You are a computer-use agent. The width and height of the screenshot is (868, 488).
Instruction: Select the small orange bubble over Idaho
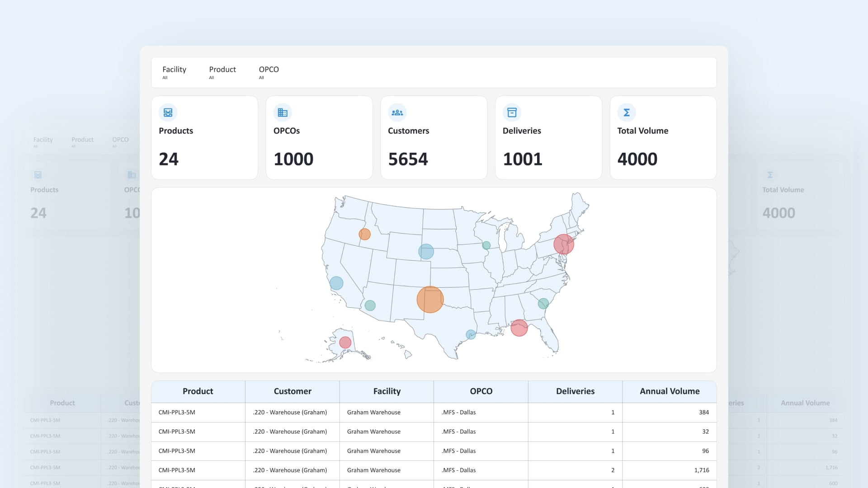point(364,234)
